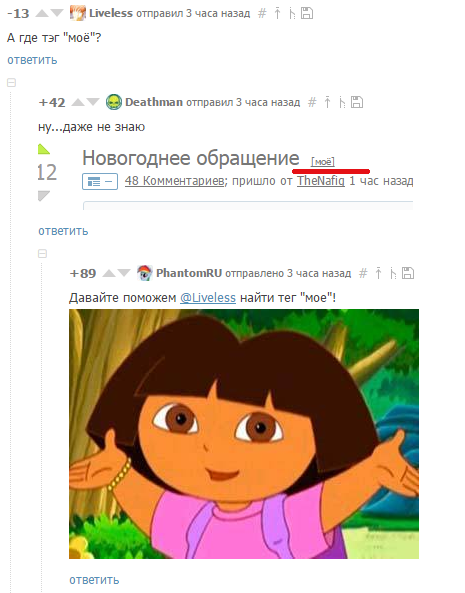This screenshot has height=593, width=465.
Task: Open the TheNafig user profile link
Action: tap(321, 181)
